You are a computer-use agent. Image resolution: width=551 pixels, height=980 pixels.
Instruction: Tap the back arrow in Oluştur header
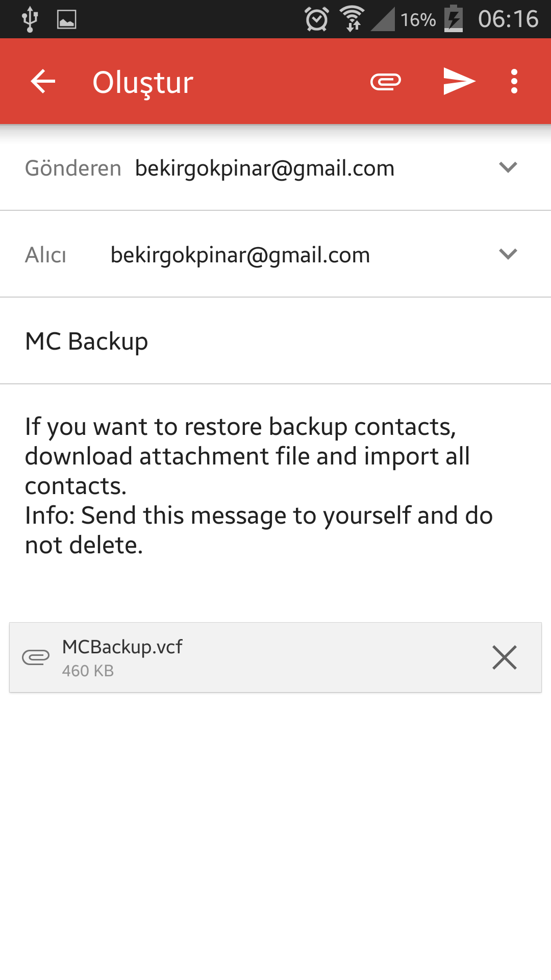point(43,82)
